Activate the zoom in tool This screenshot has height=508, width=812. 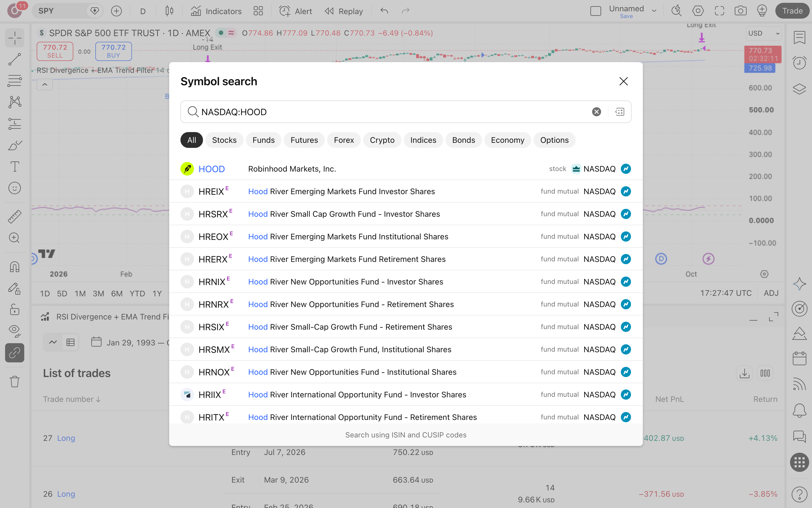[14, 238]
